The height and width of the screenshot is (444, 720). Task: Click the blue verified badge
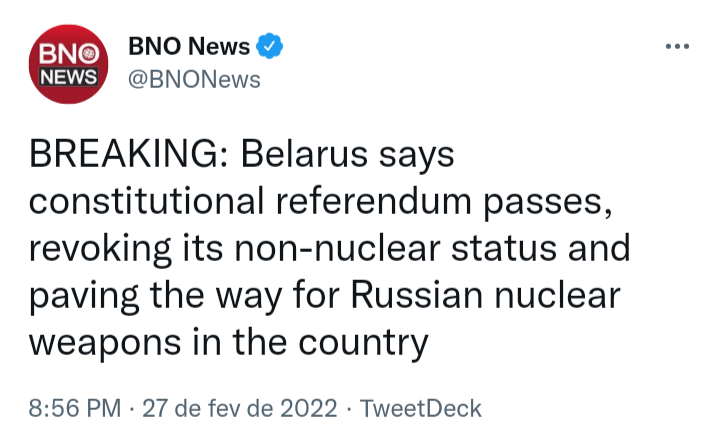pos(271,45)
